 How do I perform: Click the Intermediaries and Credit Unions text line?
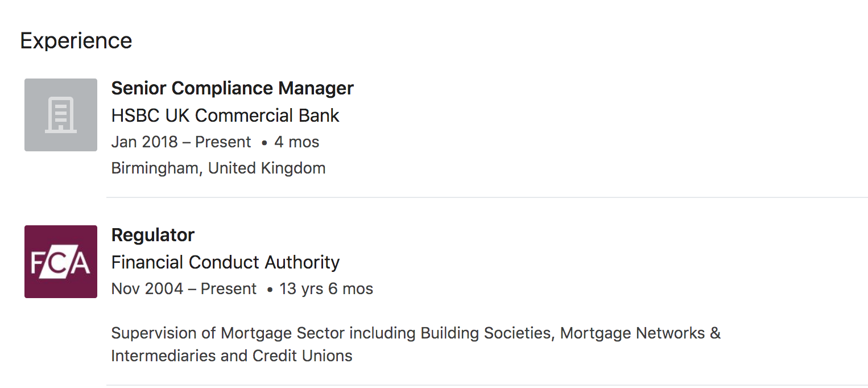[x=232, y=356]
